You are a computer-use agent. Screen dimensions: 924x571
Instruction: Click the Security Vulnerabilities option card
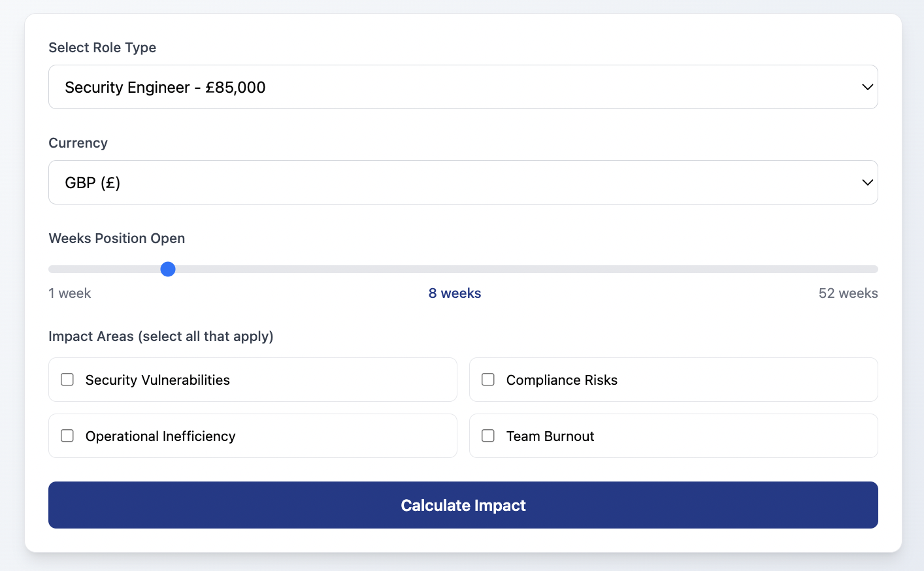pyautogui.click(x=253, y=379)
